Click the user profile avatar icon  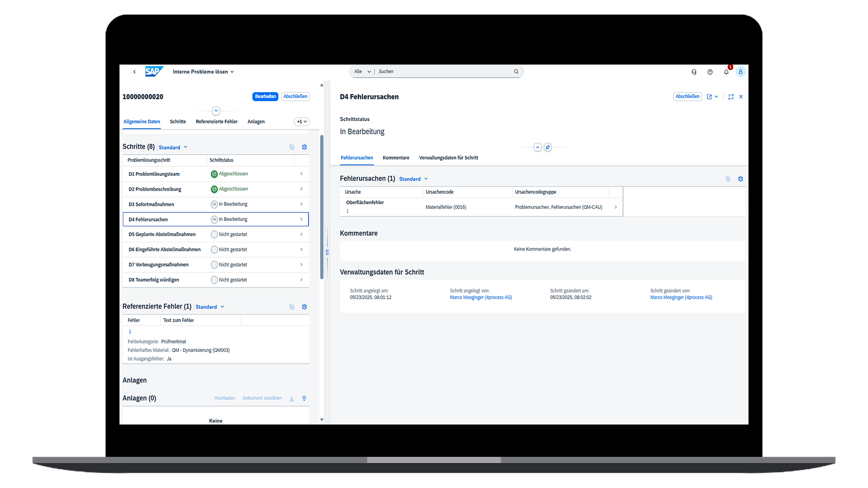tap(740, 72)
